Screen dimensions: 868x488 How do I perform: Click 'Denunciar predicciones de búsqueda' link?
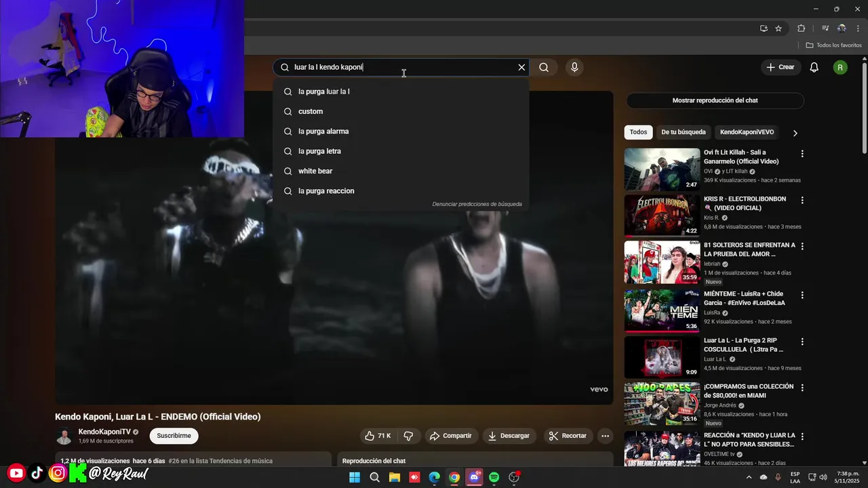coord(477,204)
